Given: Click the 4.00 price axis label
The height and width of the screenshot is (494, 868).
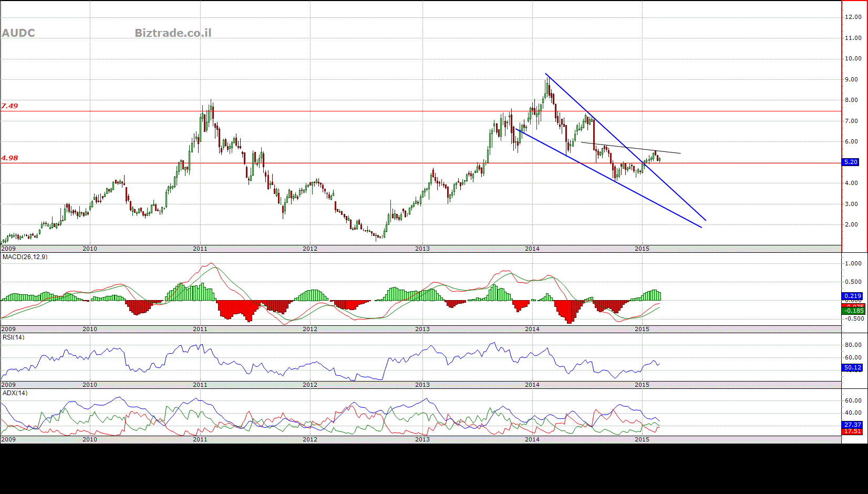Looking at the screenshot, I should click(x=851, y=183).
